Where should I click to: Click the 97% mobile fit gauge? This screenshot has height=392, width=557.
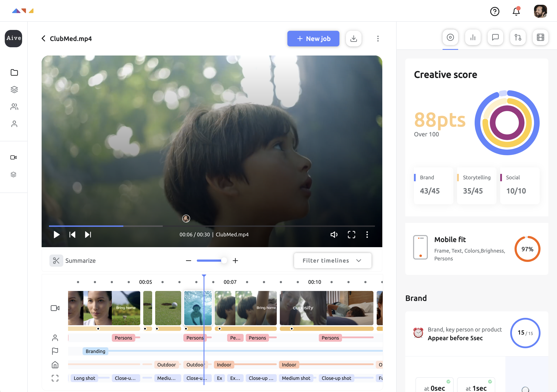tap(527, 249)
